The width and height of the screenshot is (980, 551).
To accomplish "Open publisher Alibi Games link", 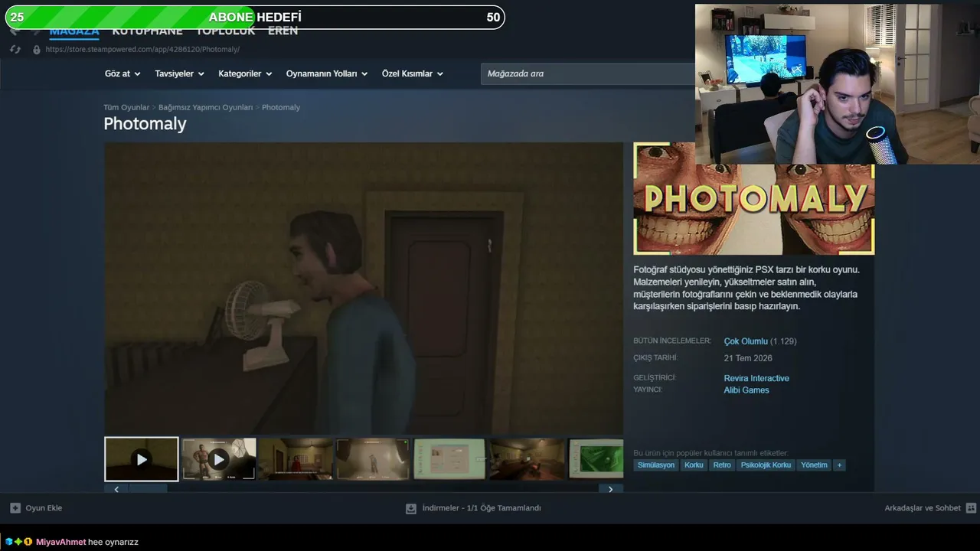I will click(x=746, y=390).
